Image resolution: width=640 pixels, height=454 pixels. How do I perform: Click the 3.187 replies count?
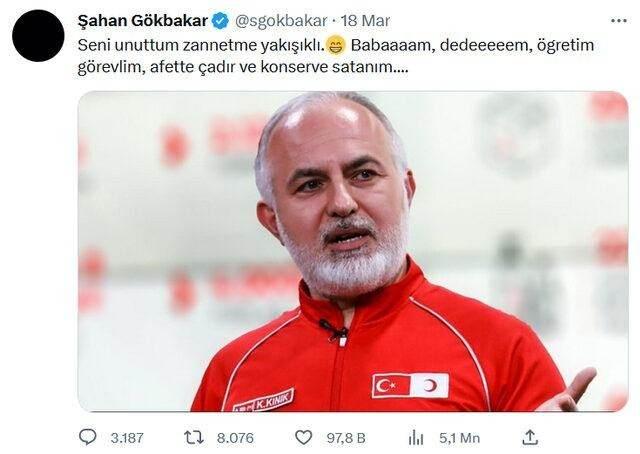127,438
